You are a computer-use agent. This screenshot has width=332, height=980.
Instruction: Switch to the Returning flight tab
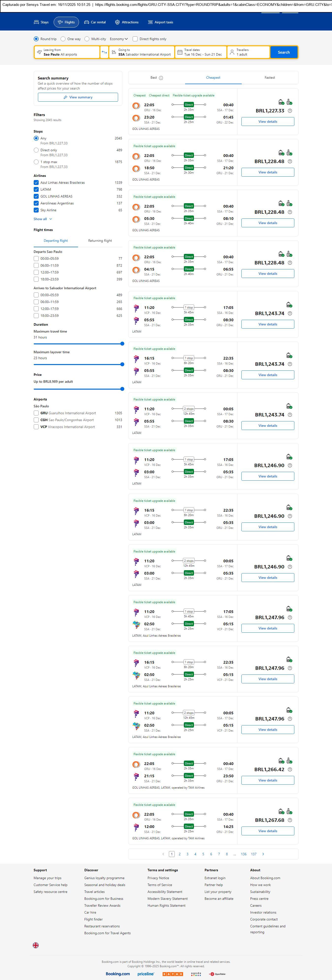(x=100, y=241)
